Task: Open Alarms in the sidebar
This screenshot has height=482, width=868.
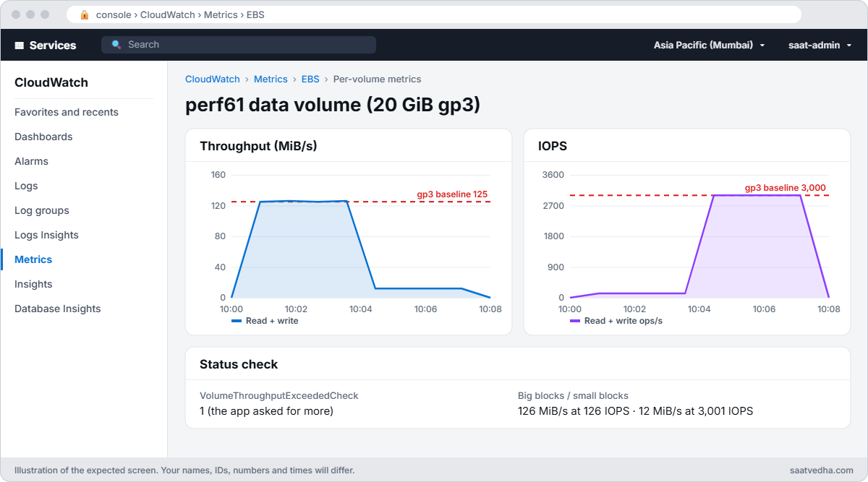Action: 31,161
